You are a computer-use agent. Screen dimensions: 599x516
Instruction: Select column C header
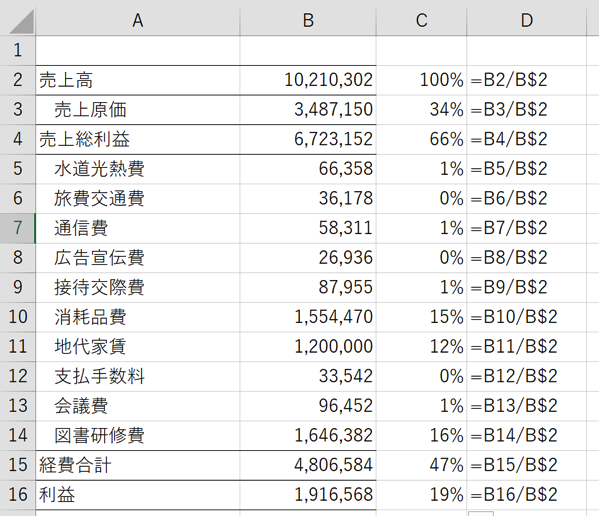(x=421, y=21)
